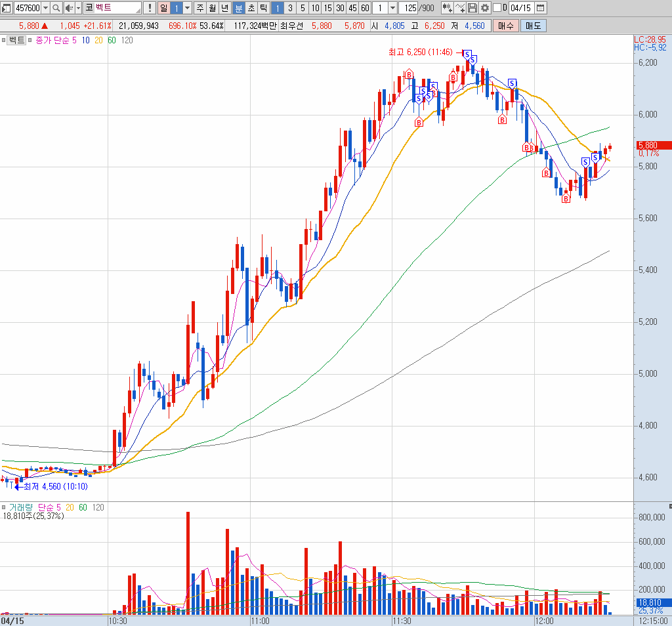672x626 pixels.
Task: Switch to the 주 weekly chart tab
Action: (199, 8)
